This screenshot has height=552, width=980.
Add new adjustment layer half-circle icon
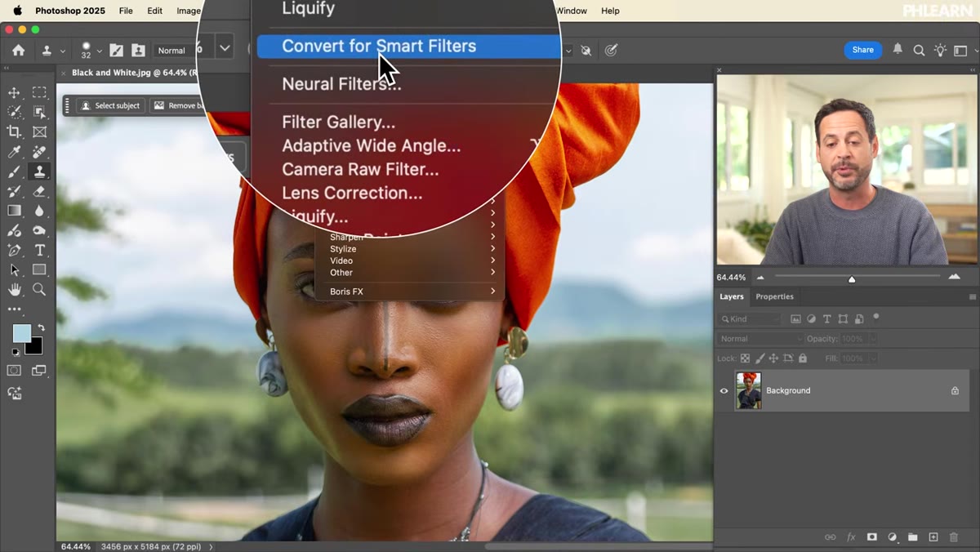click(893, 536)
